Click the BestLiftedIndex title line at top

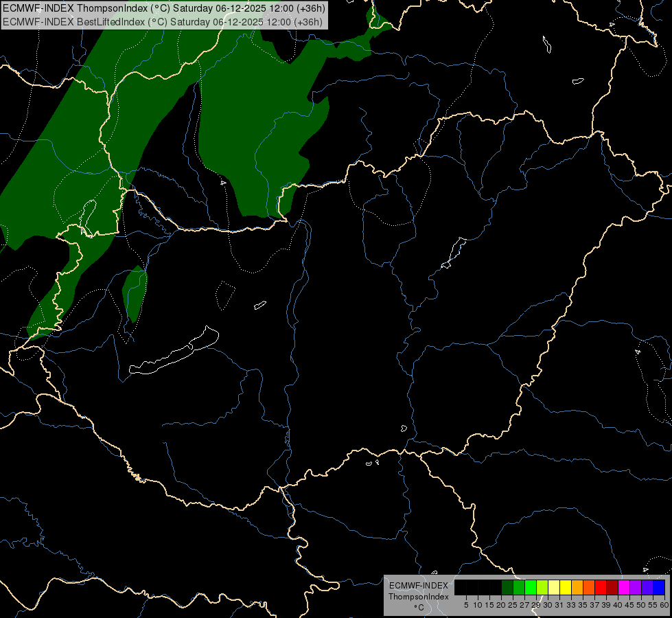coord(163,22)
